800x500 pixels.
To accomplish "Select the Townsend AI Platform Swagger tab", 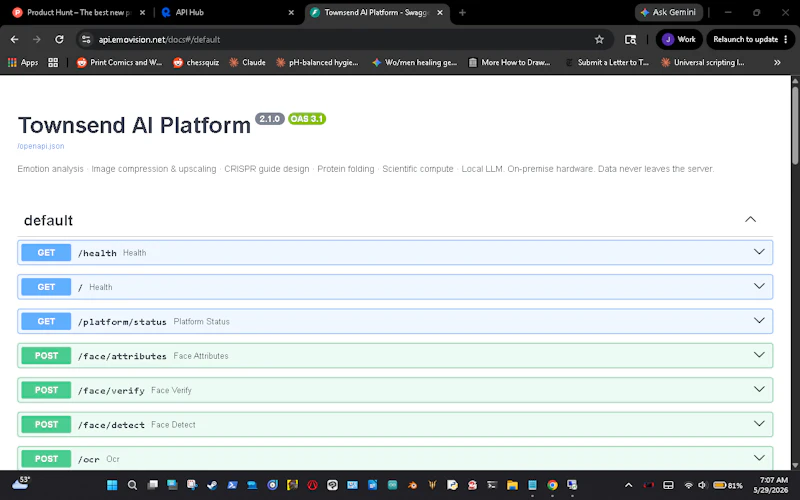I will [x=378, y=12].
